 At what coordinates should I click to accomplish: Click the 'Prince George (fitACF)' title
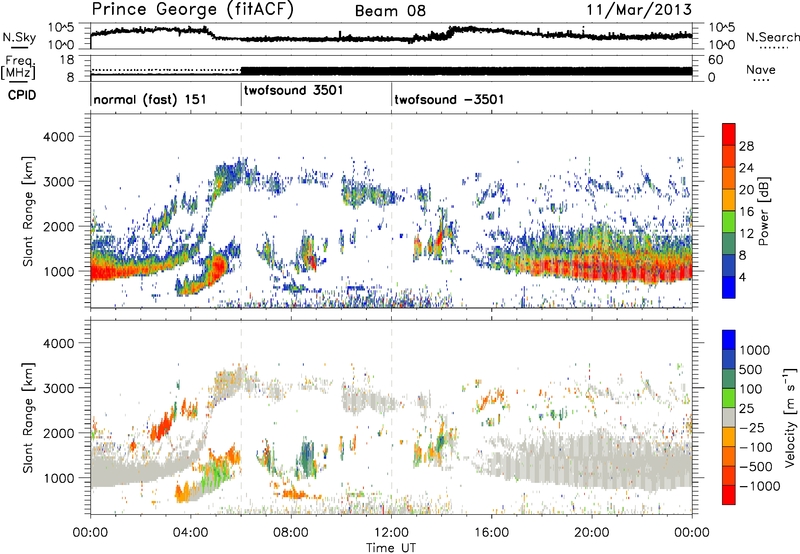pyautogui.click(x=192, y=10)
